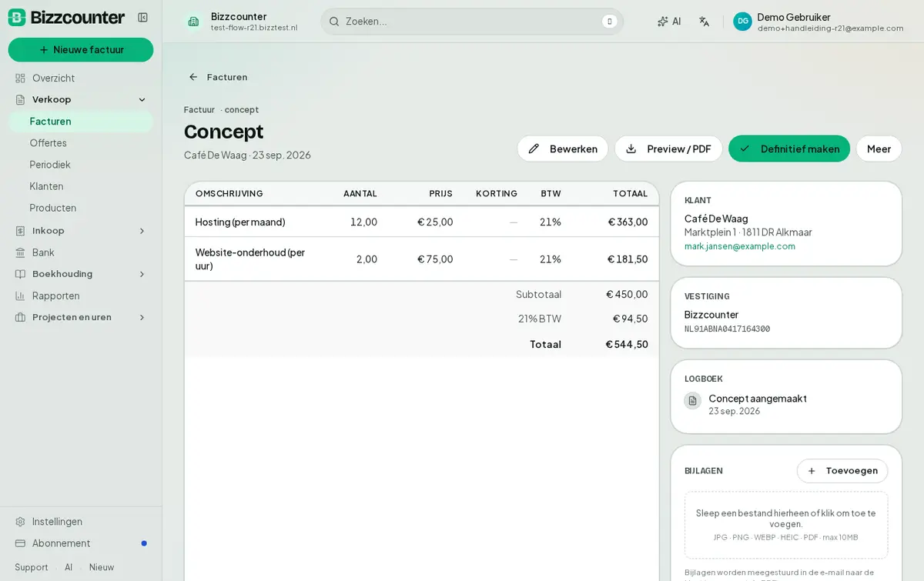Click the company building icon beside Bizzcounter
This screenshot has width=924, height=581.
click(x=193, y=22)
